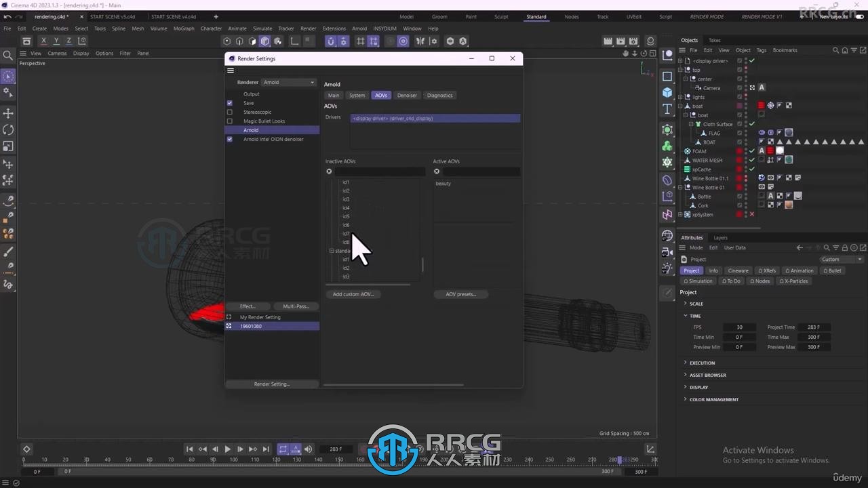Viewport: 868px width, 488px height.
Task: Expand the SCALE section in Project attributes
Action: click(x=686, y=304)
